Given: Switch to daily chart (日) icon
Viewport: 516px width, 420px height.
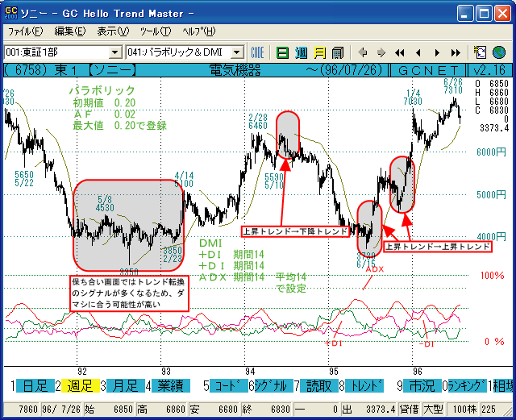Looking at the screenshot, I should coord(282,52).
